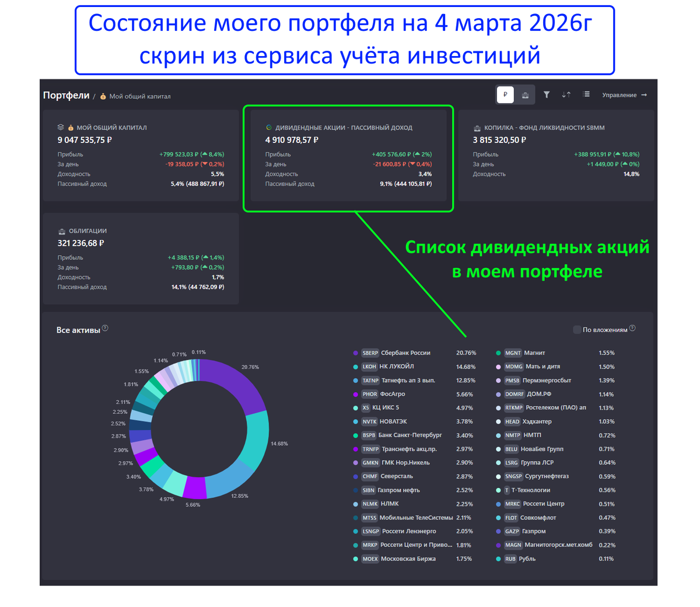Click color dot beside НК ЛУКОЙЛ

click(356, 367)
